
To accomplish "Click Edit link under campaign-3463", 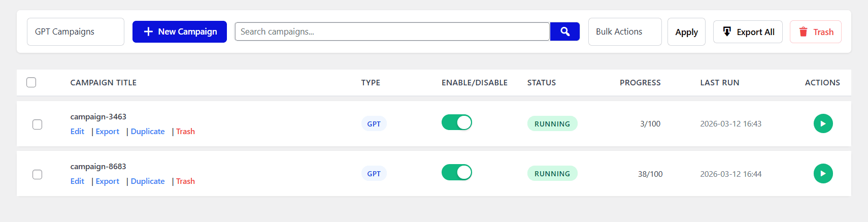I will click(x=77, y=132).
